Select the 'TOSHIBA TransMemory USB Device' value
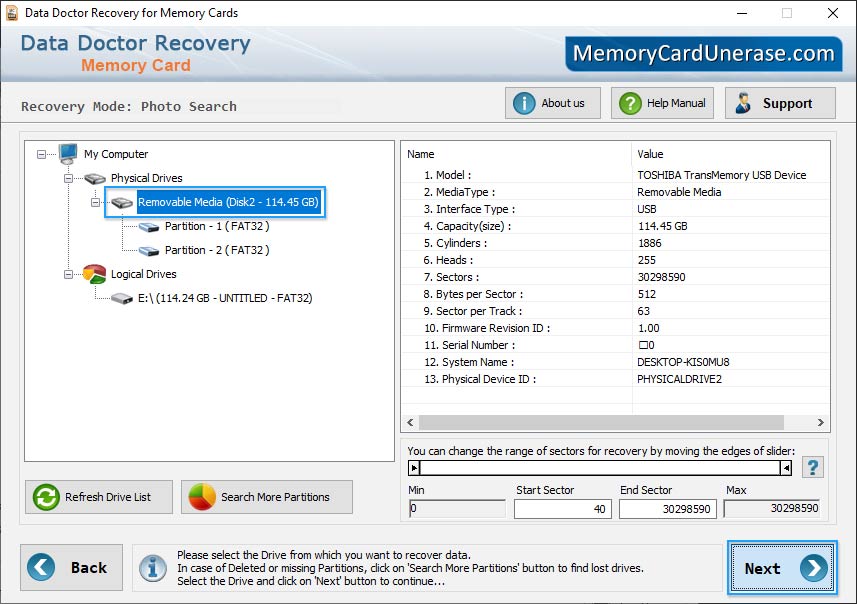Screen dimensions: 857x604 click(x=721, y=175)
